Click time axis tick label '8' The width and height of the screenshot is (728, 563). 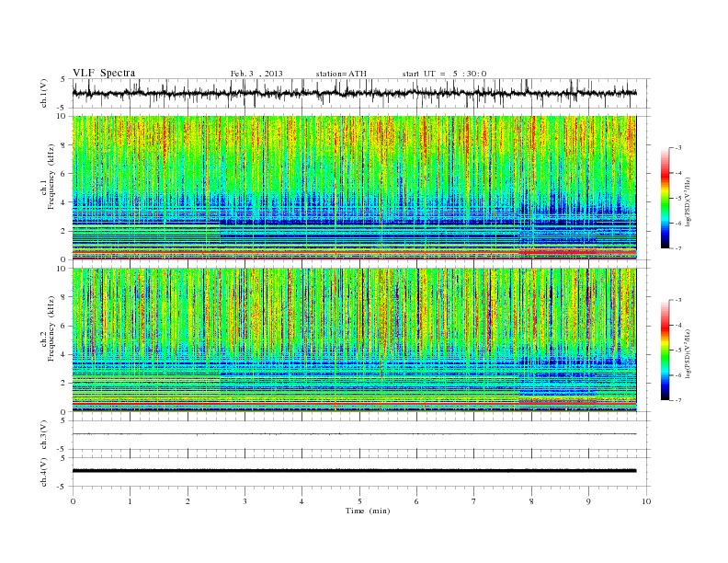tap(531, 501)
